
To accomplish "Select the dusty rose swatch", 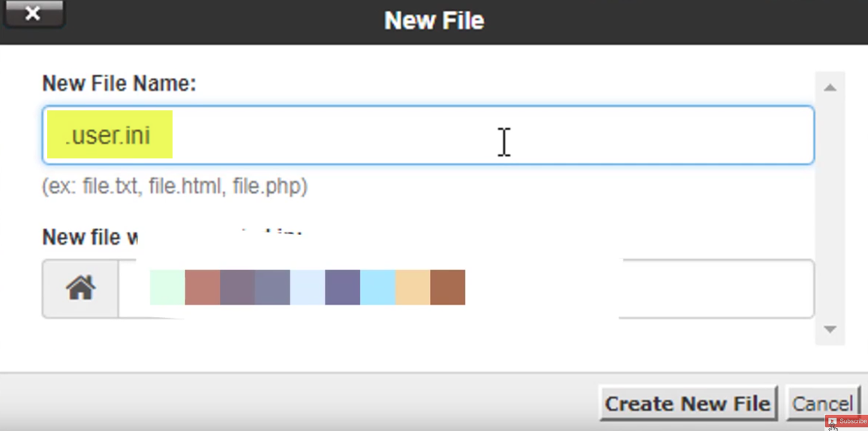I will (x=202, y=288).
